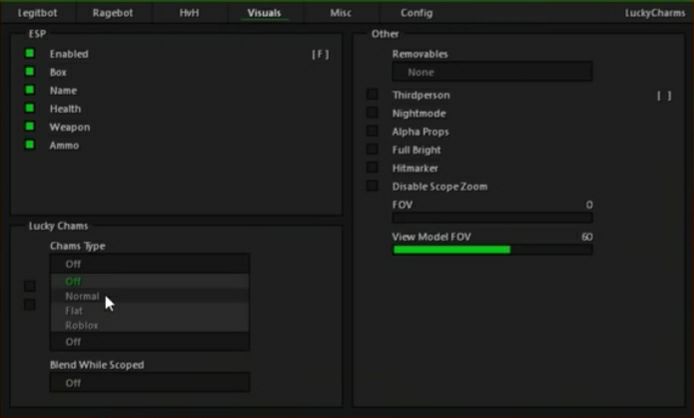694x418 pixels.
Task: Open the Removables dropdown
Action: point(492,72)
